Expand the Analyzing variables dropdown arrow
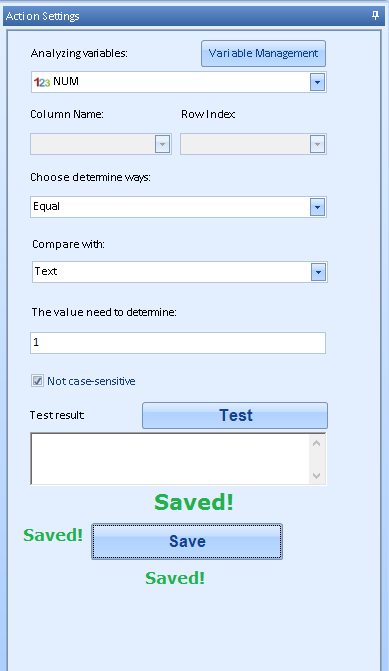The width and height of the screenshot is (389, 671). (317, 82)
